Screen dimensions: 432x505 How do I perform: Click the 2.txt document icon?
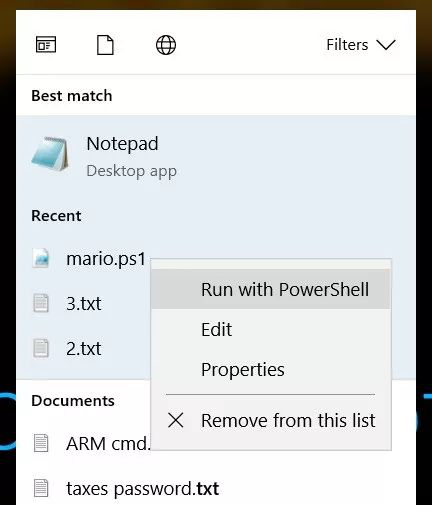coord(41,349)
